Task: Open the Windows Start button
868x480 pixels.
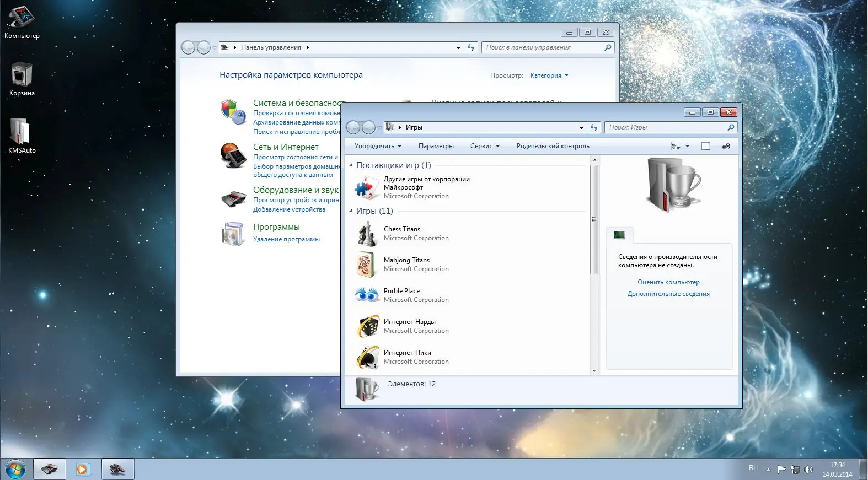Action: pyautogui.click(x=15, y=470)
